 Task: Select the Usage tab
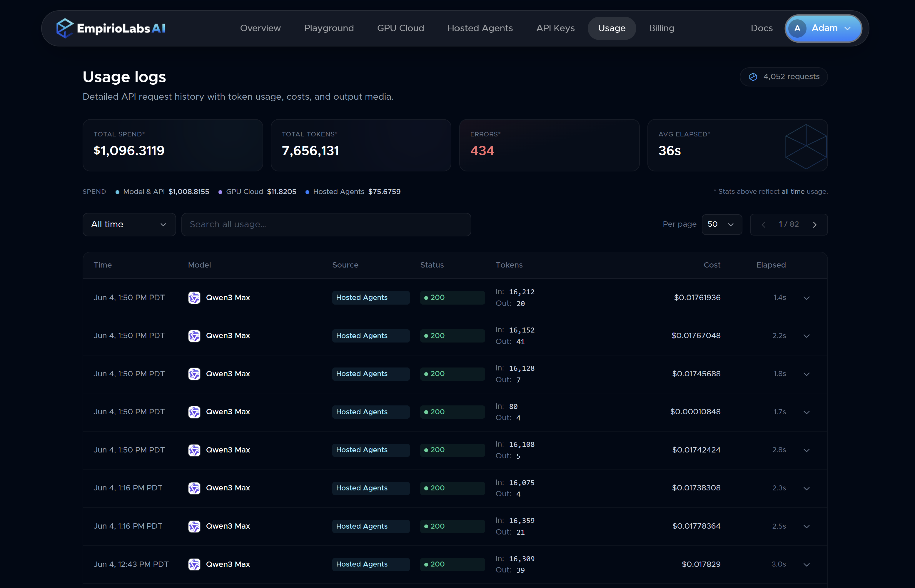coord(612,28)
